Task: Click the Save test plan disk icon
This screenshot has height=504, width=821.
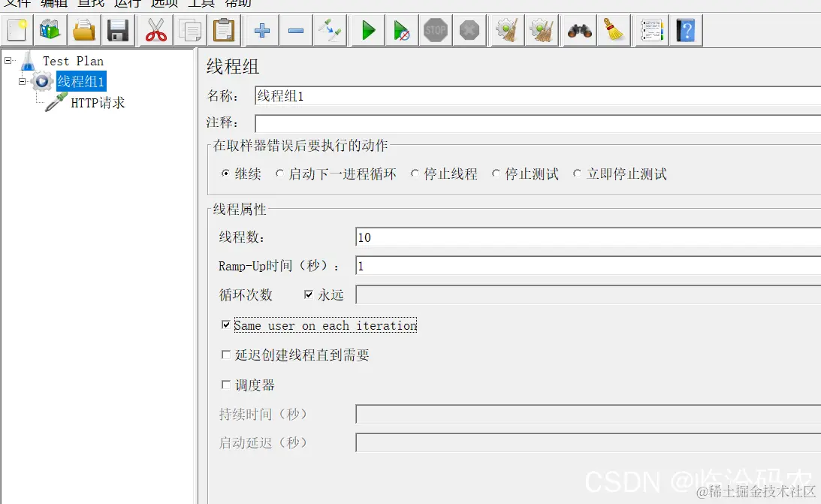Action: (x=118, y=30)
